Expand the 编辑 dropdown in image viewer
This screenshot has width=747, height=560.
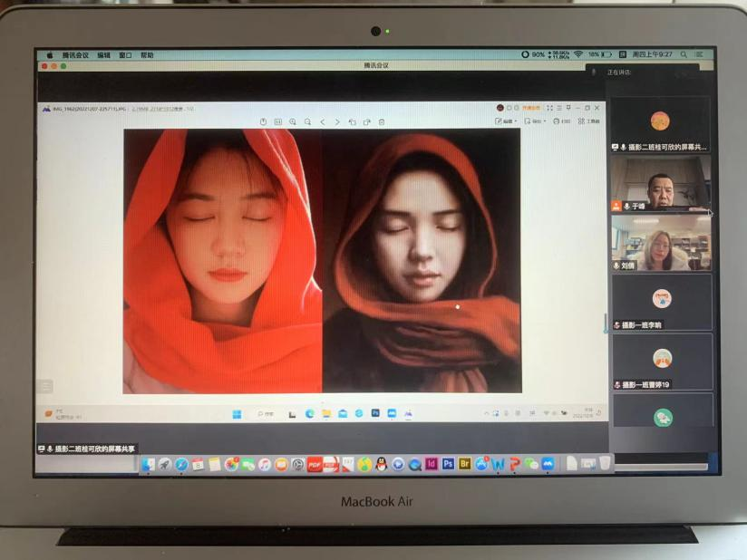point(506,121)
